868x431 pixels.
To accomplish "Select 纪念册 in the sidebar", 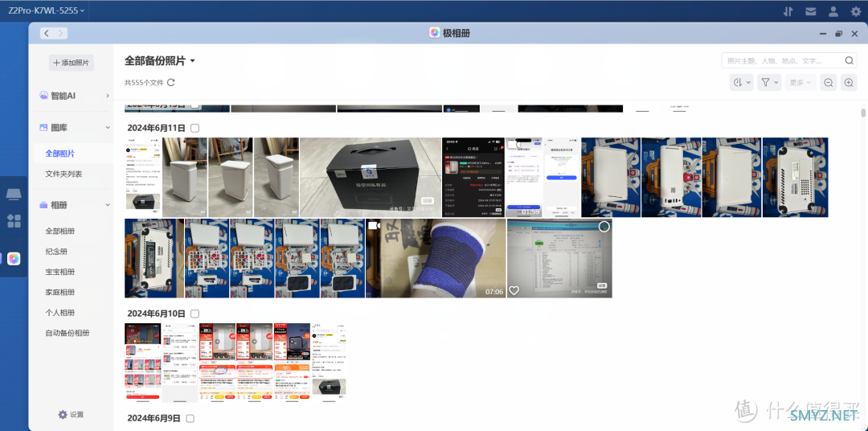I will point(56,252).
